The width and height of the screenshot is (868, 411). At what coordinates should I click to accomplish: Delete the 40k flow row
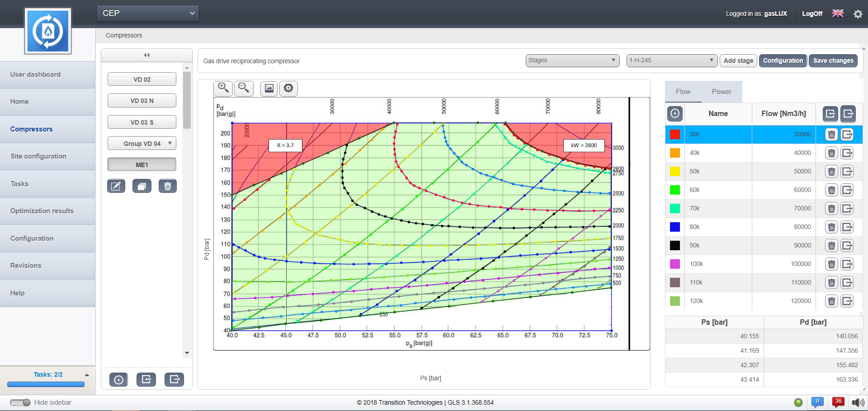831,153
